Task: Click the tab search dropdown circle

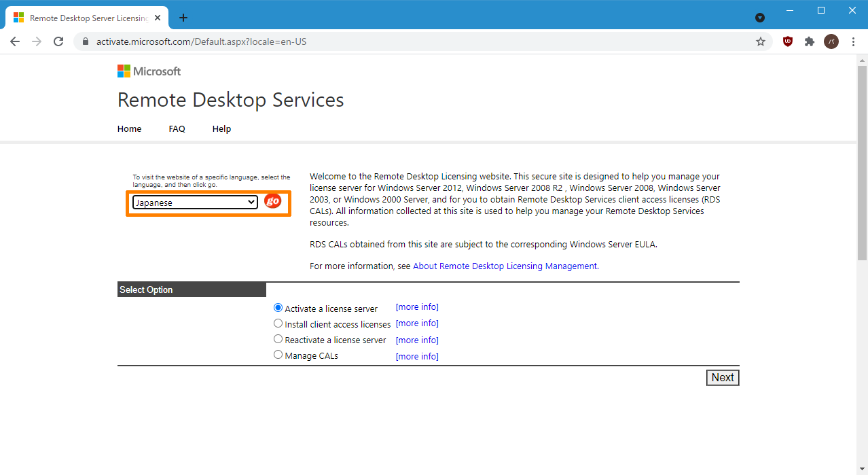Action: tap(760, 18)
